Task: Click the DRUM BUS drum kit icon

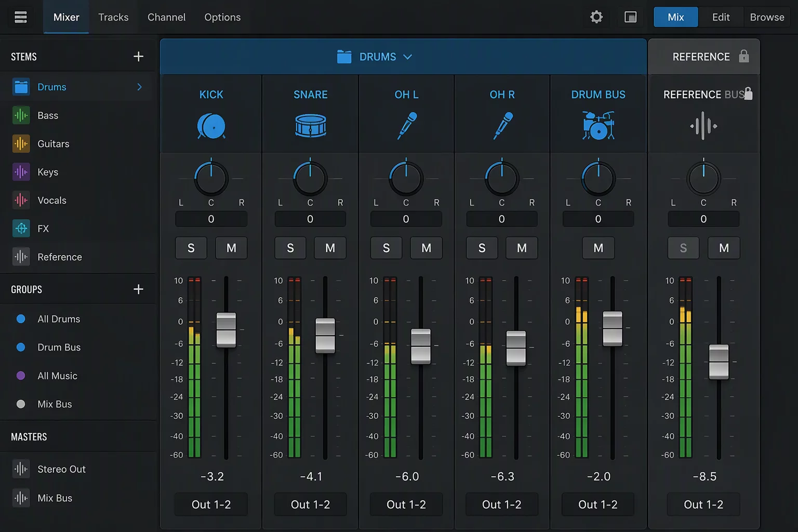Action: coord(598,126)
